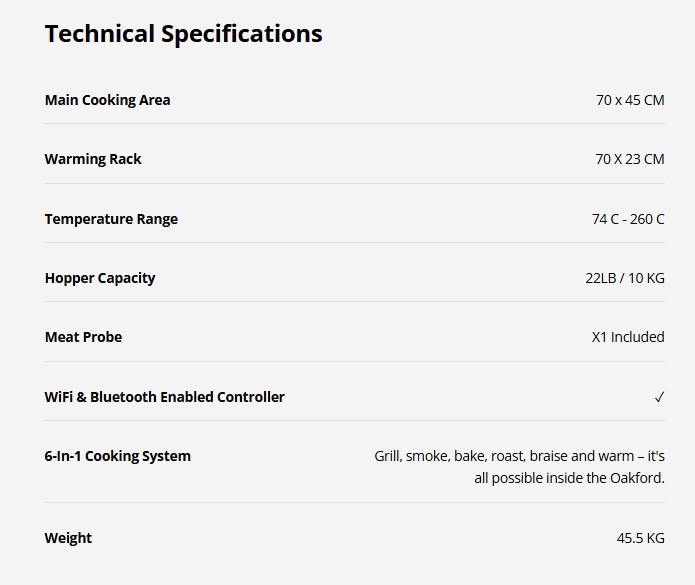Viewport: 695px width, 585px height.
Task: Click the 22LB / 10 KG value
Action: coord(625,278)
